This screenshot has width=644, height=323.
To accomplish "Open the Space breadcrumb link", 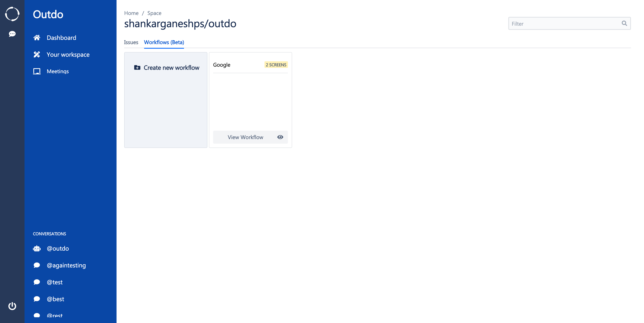I will point(154,13).
